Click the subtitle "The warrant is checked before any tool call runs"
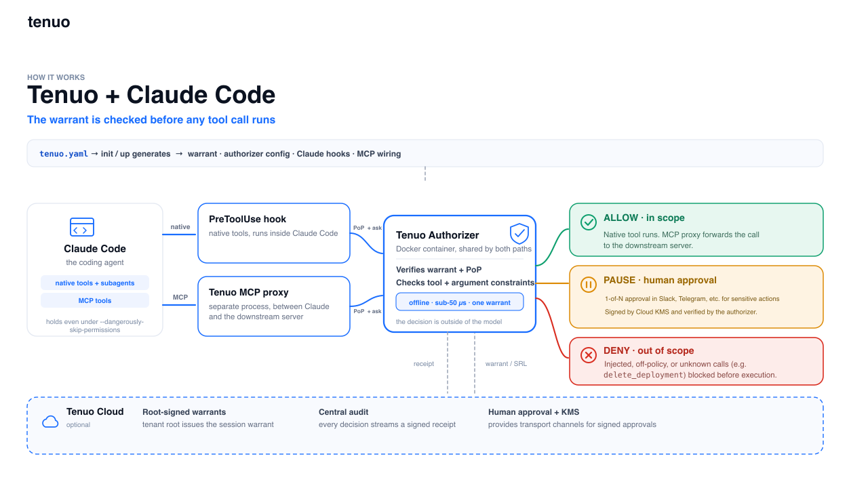Screen dimensions: 868x488 point(151,120)
